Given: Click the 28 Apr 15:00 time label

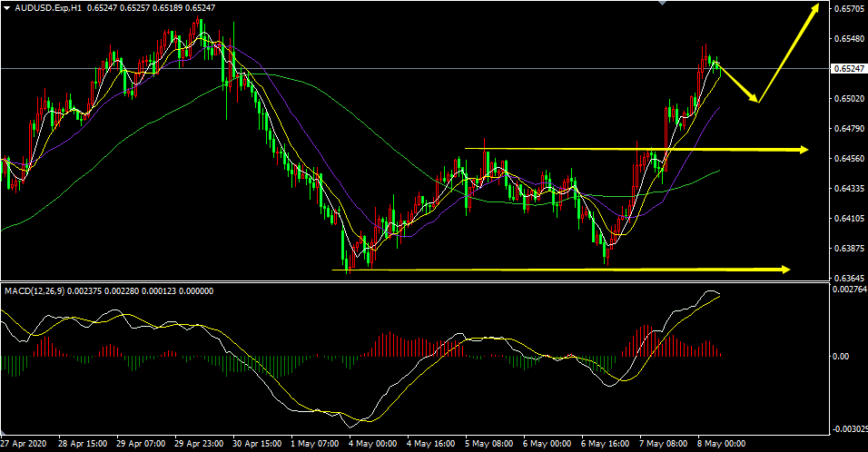Looking at the screenshot, I should pos(83,444).
